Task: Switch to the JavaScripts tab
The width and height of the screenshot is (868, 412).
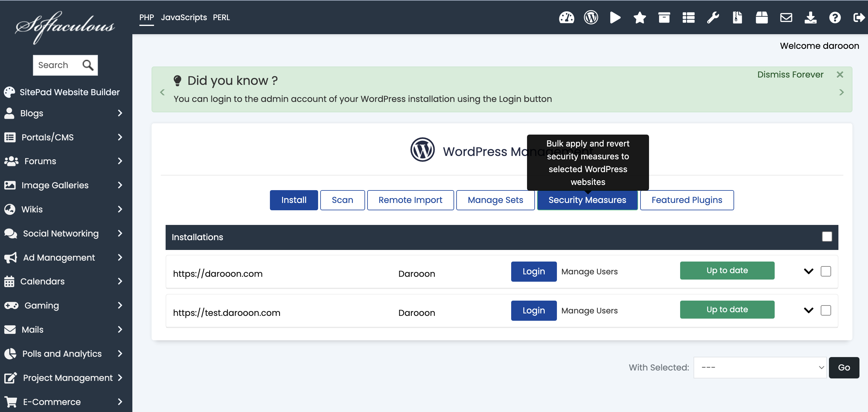Action: point(184,17)
